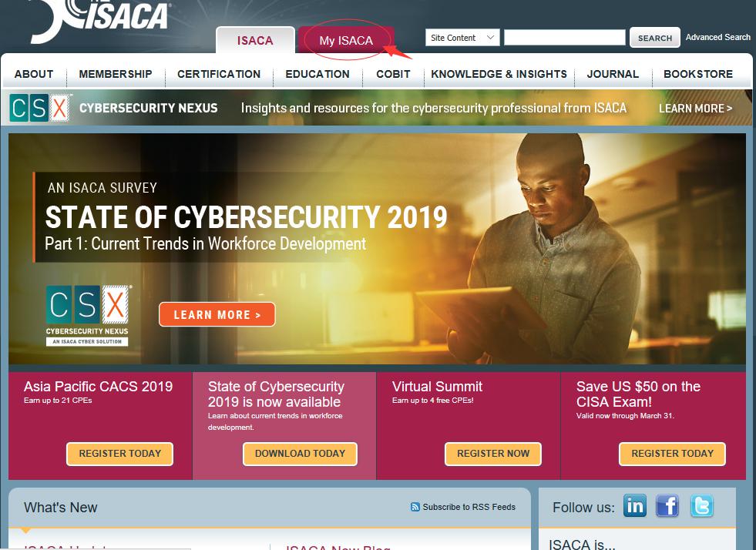
Task: Switch to the My ISACA tab
Action: [346, 41]
